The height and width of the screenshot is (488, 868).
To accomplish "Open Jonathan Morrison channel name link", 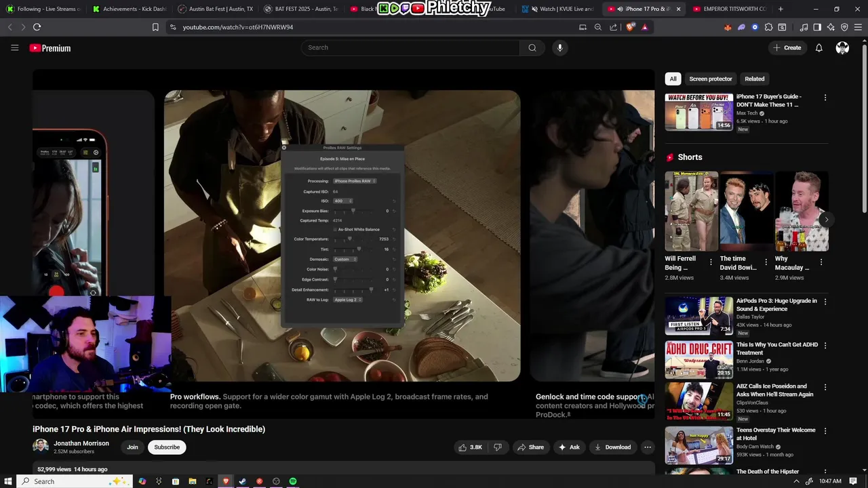I will coord(81,443).
